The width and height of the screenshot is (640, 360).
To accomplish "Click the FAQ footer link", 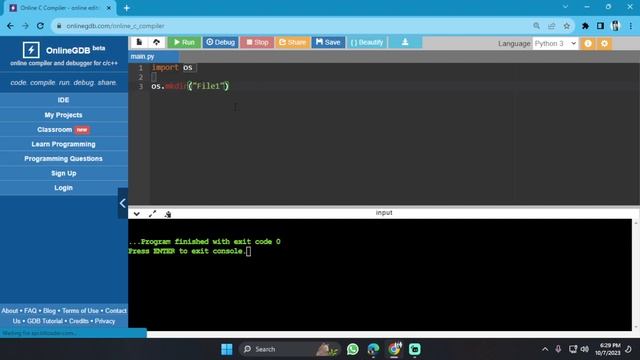I will coord(30,311).
